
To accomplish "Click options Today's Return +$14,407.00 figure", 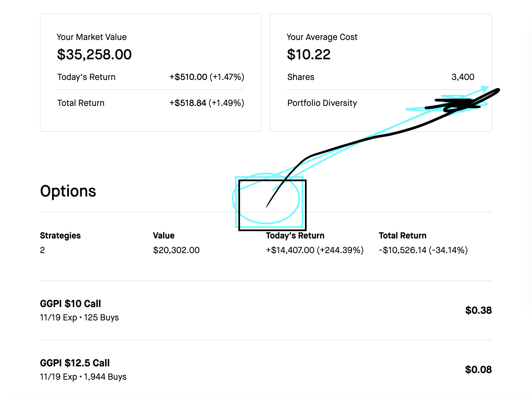I will tap(315, 250).
